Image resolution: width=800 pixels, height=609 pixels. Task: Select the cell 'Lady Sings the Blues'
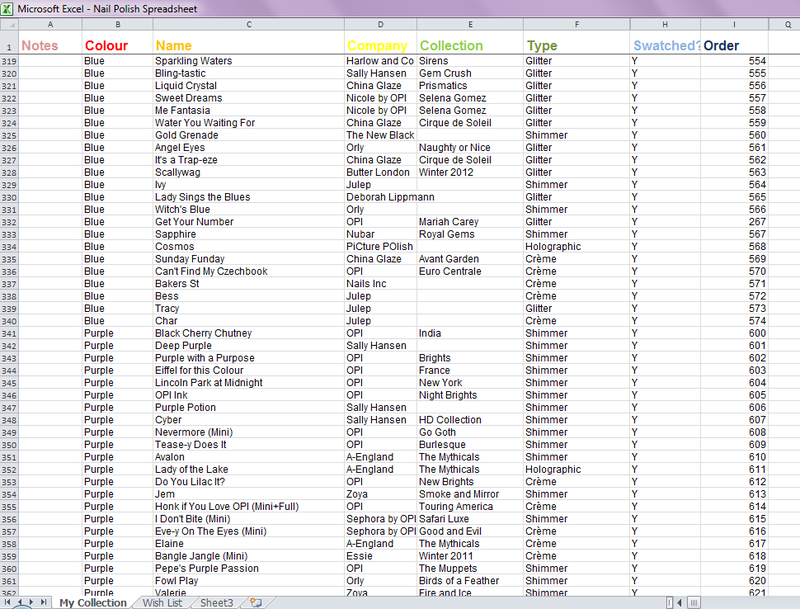click(x=248, y=197)
